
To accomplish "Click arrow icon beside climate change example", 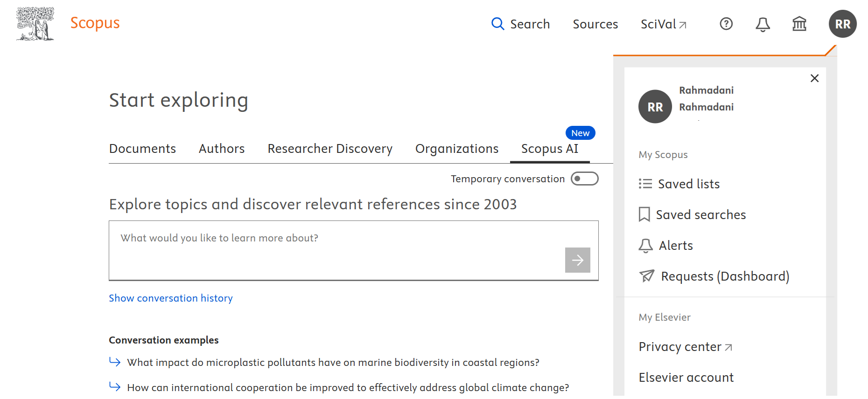I will (115, 386).
